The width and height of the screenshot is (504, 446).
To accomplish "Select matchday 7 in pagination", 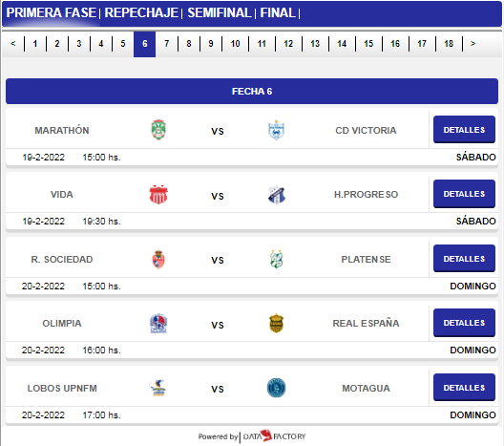I will coord(166,44).
